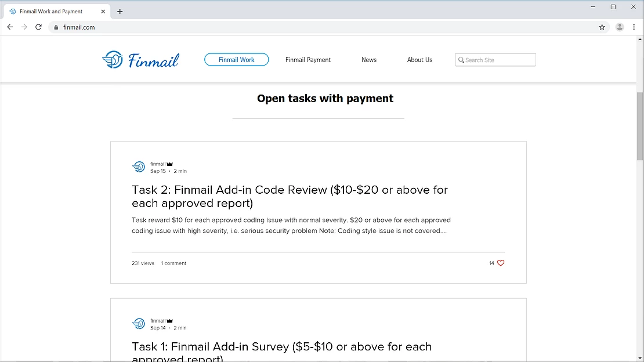This screenshot has width=644, height=362.
Task: Click the finmail author name on the Sep 15 post
Action: (158, 164)
